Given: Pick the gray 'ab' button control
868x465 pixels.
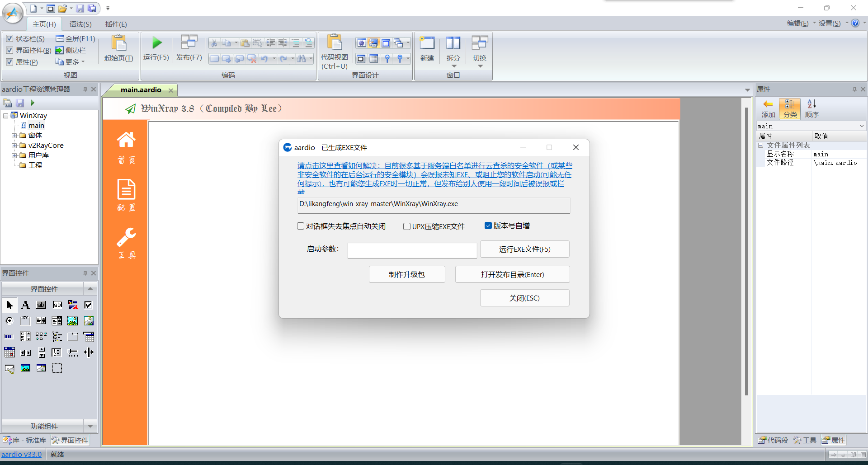Looking at the screenshot, I should 41,305.
